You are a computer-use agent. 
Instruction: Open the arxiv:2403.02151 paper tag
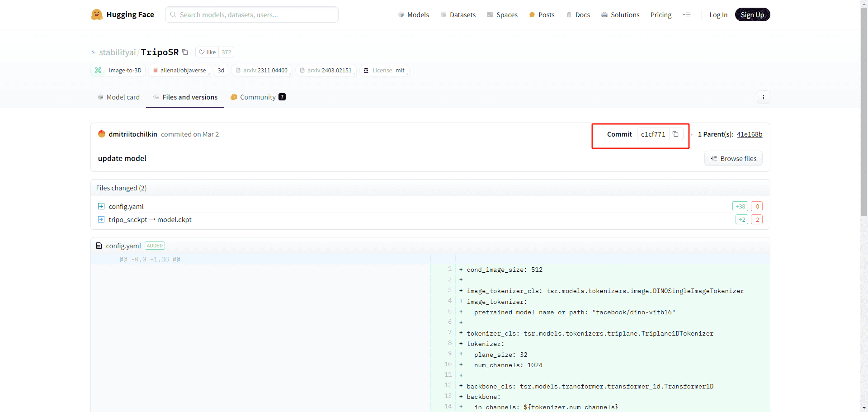click(325, 70)
